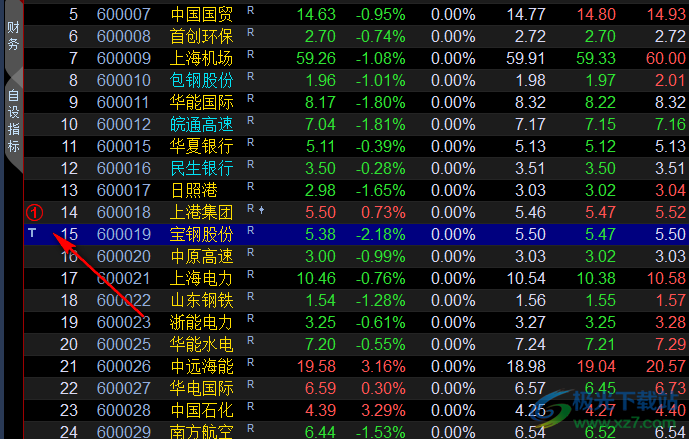Select stock name 上海电力
Viewport: 689px width, 439px height.
pos(202,278)
